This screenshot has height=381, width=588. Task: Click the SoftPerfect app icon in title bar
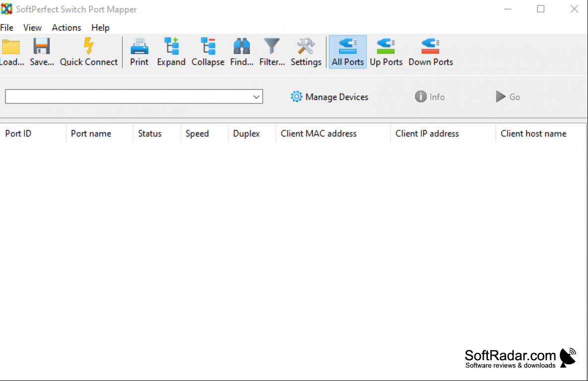(x=6, y=9)
